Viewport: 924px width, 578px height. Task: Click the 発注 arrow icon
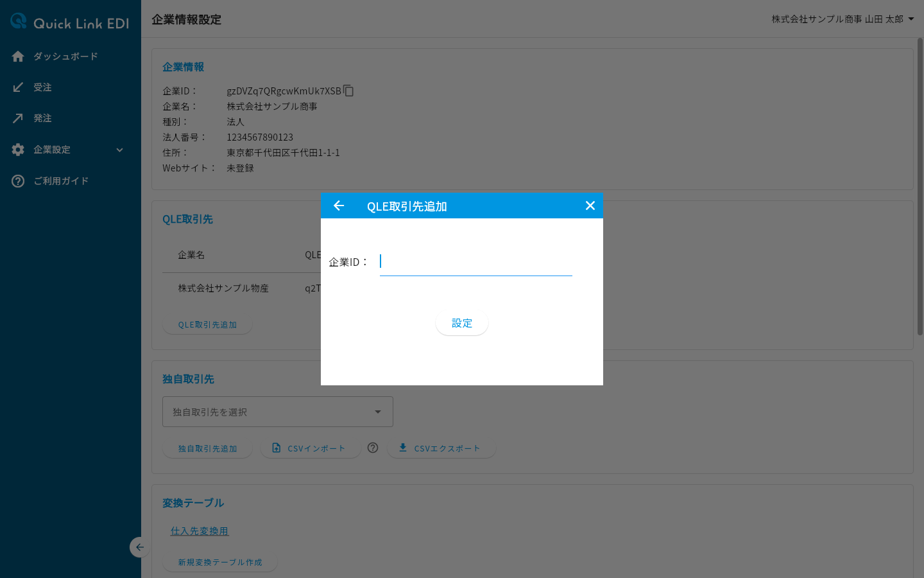click(18, 118)
